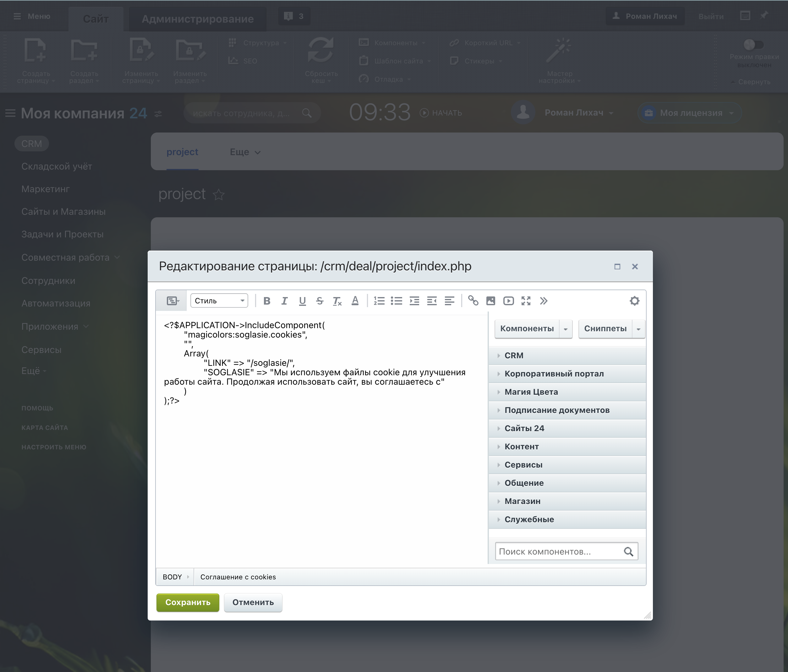Apply italic formatting in editor

[x=284, y=301]
